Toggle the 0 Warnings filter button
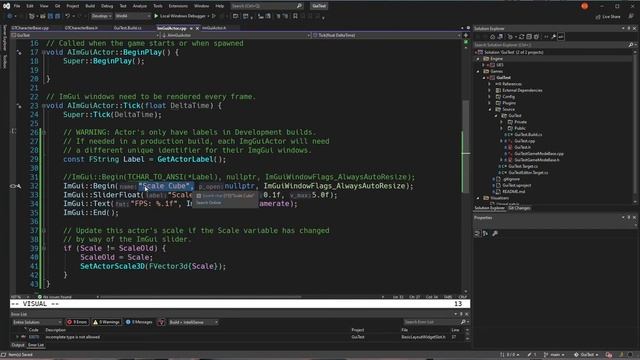 (106, 322)
